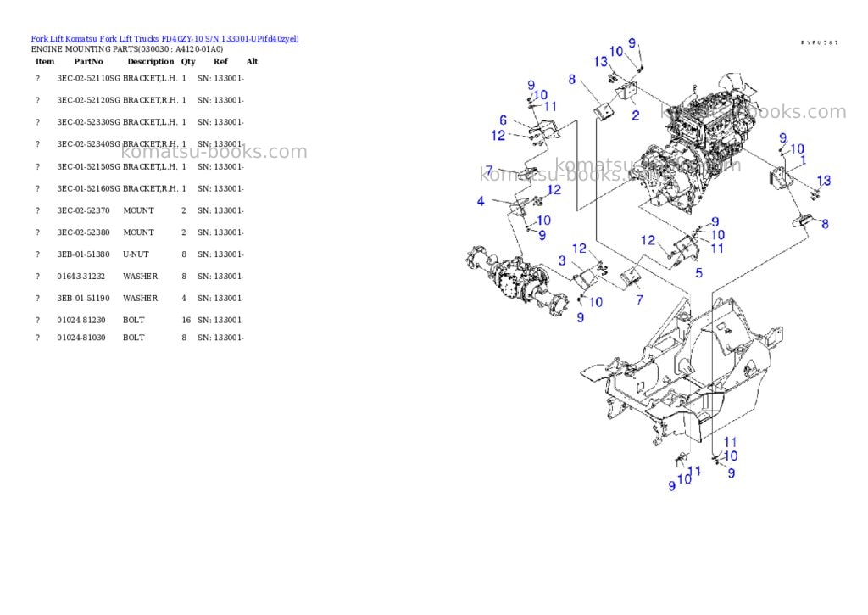Click callout number 3 in the diagram
Screen dimensions: 868x615
coord(563,260)
